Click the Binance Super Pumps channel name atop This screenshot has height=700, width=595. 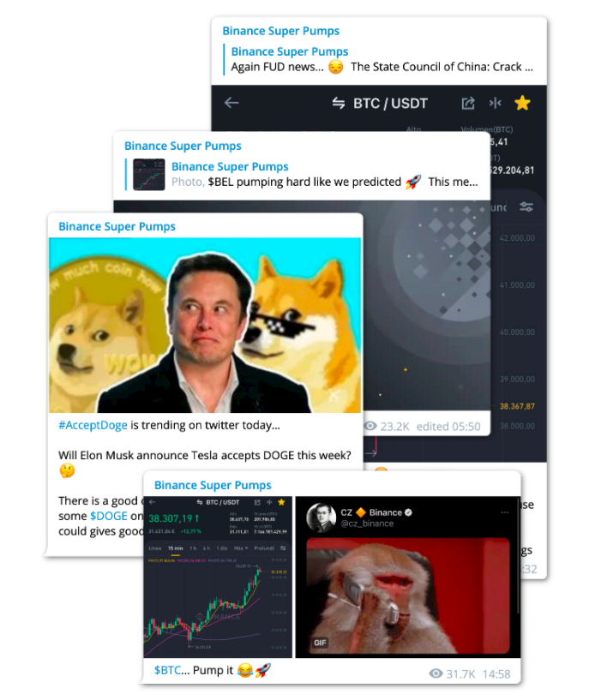click(281, 31)
